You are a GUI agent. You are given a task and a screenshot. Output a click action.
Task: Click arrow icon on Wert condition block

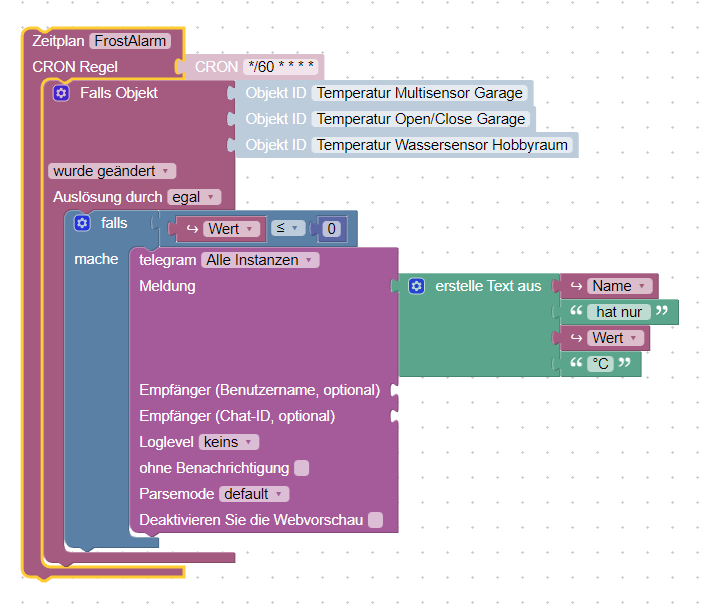tap(192, 229)
